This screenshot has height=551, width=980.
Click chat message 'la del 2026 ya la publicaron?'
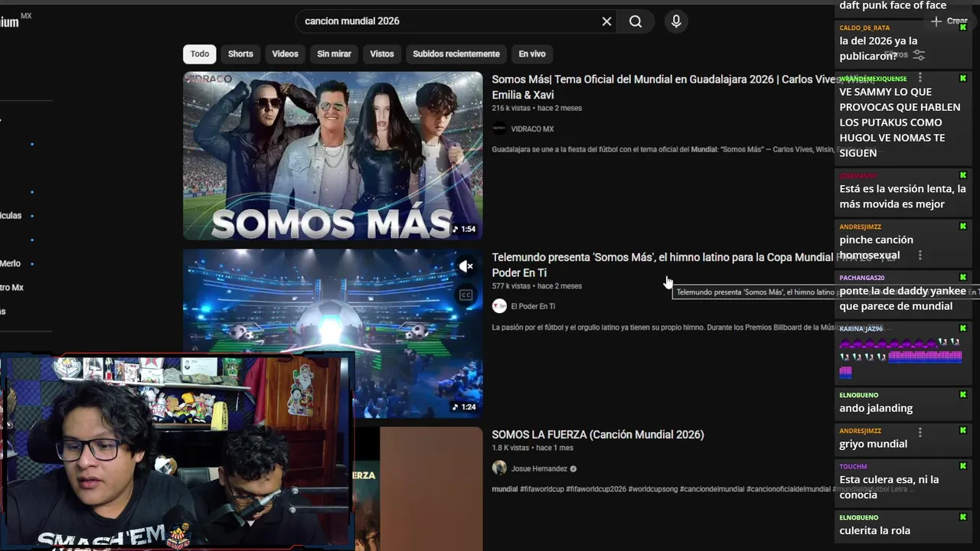point(878,48)
